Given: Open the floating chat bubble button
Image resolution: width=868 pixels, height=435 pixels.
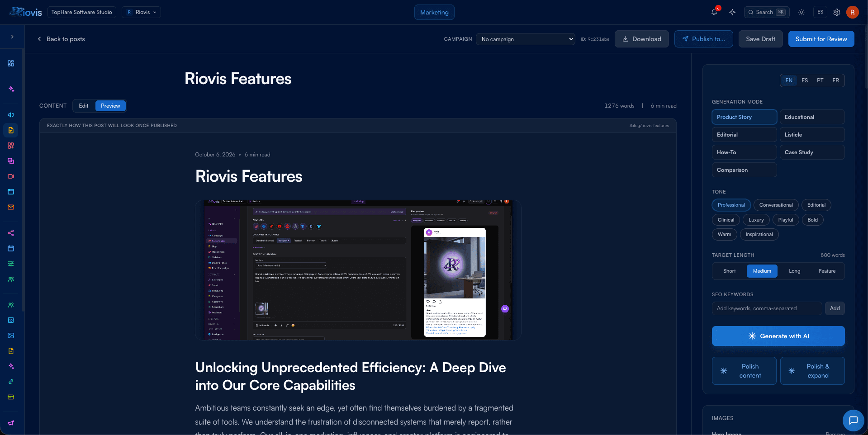Looking at the screenshot, I should click(x=854, y=421).
